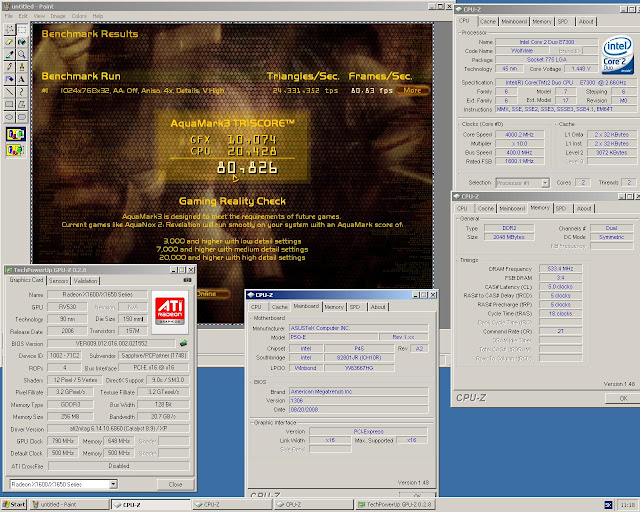Viewport: 640px width, 512px height.
Task: Select the Line tool in Paint
Action: [9, 92]
